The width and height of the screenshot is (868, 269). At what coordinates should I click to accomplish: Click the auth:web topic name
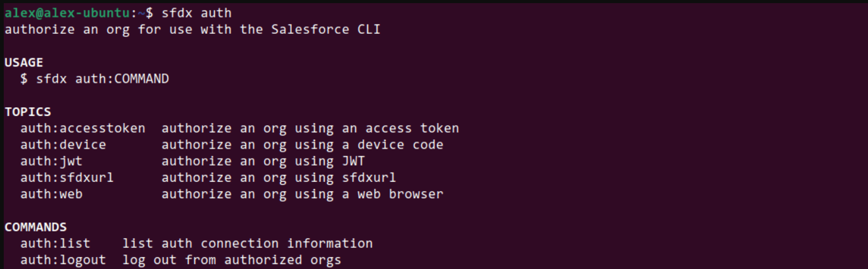[51, 194]
